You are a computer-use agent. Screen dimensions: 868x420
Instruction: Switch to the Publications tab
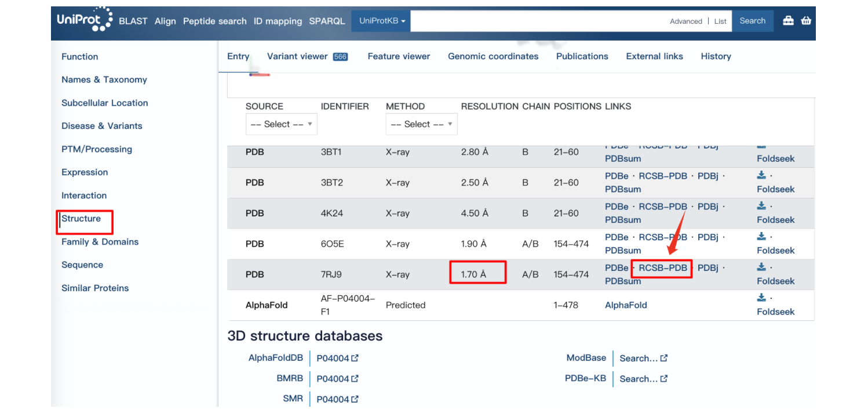tap(582, 56)
